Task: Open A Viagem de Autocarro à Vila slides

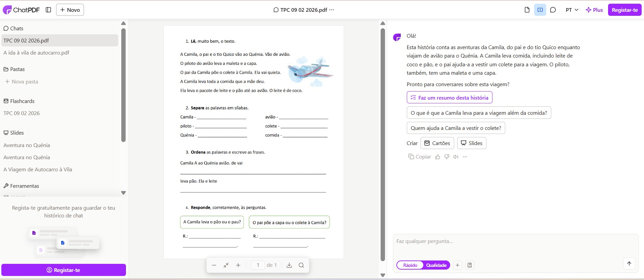Action: [38, 169]
